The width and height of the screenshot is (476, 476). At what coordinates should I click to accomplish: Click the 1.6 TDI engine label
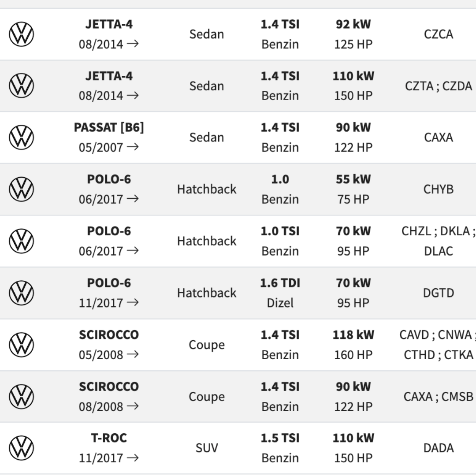tap(280, 283)
